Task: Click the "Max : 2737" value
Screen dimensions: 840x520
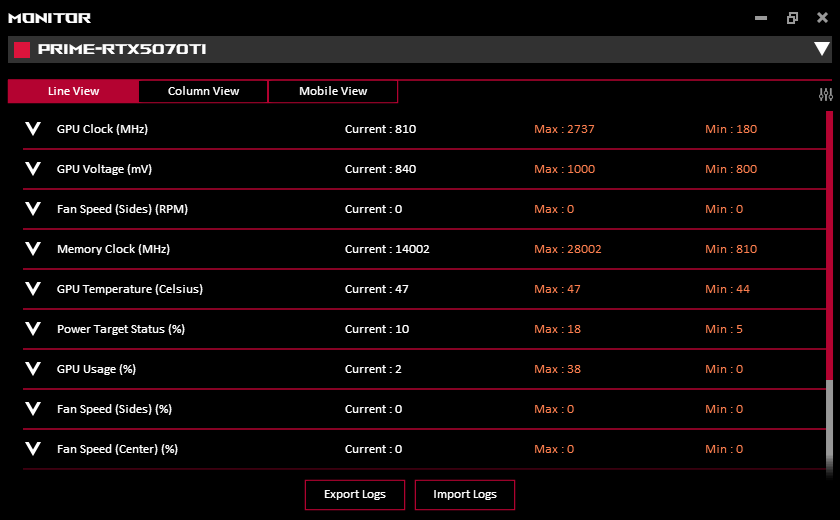Action: coord(564,129)
